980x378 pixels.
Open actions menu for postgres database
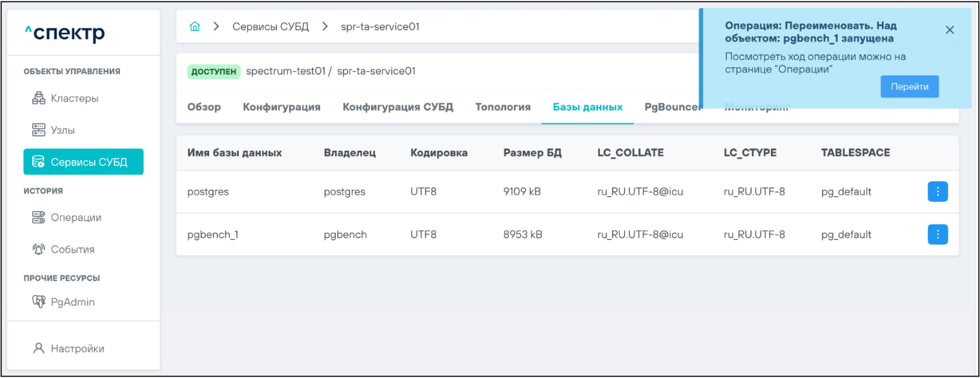(x=937, y=192)
